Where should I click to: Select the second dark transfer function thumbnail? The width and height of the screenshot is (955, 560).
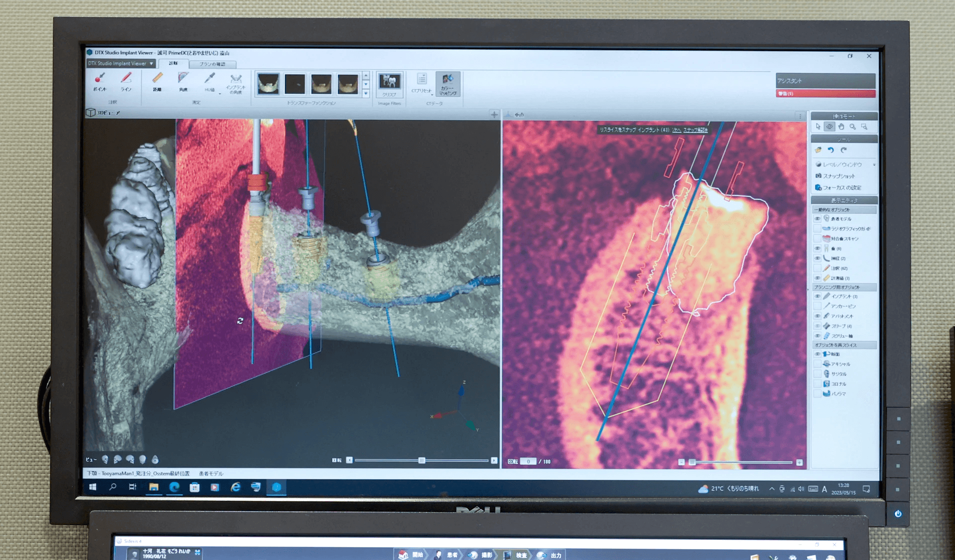pos(294,84)
